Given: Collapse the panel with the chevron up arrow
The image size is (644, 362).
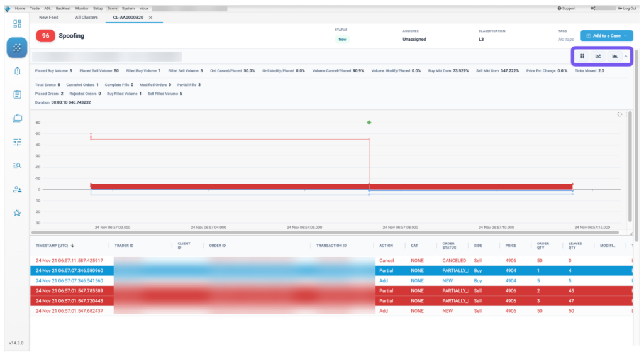Looking at the screenshot, I should pyautogui.click(x=626, y=56).
